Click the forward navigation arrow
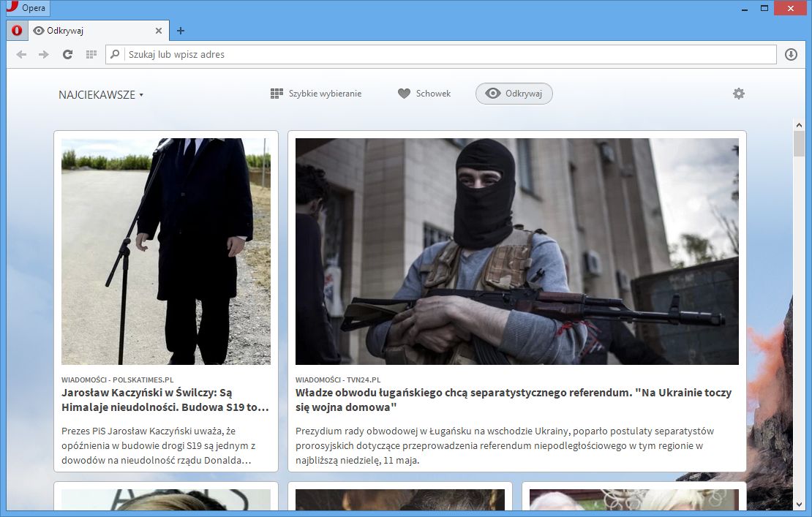The width and height of the screenshot is (812, 517). pos(43,53)
